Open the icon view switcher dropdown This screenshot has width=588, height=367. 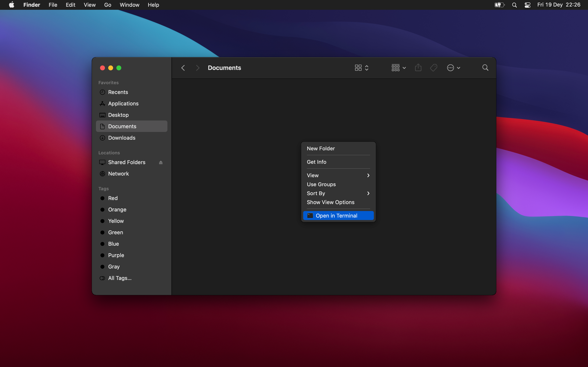(x=362, y=68)
